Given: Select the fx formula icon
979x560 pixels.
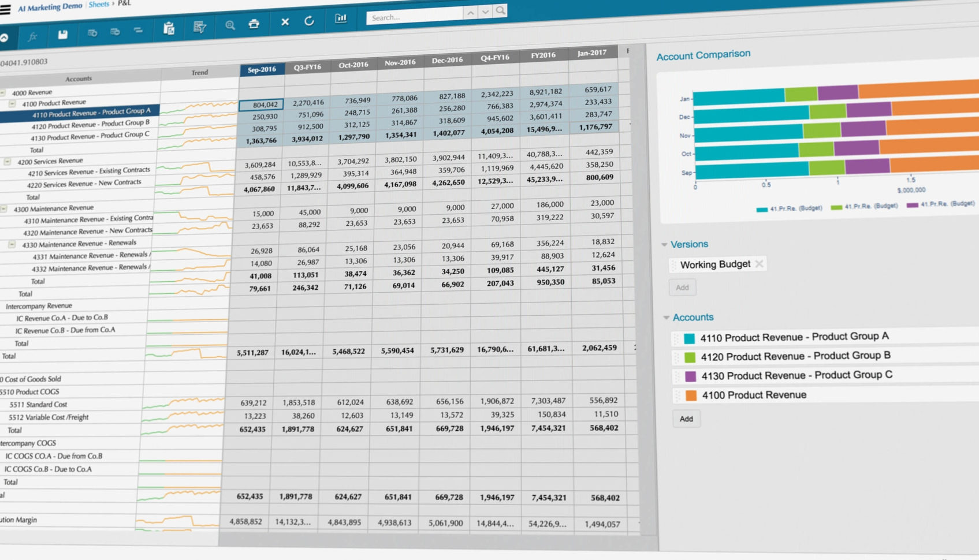Looking at the screenshot, I should pyautogui.click(x=33, y=36).
